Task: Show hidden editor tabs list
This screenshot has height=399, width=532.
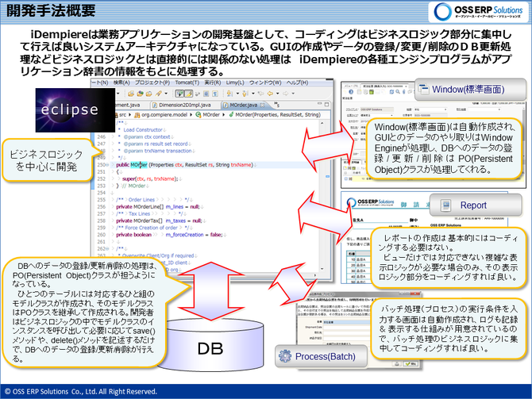Action: (x=277, y=105)
